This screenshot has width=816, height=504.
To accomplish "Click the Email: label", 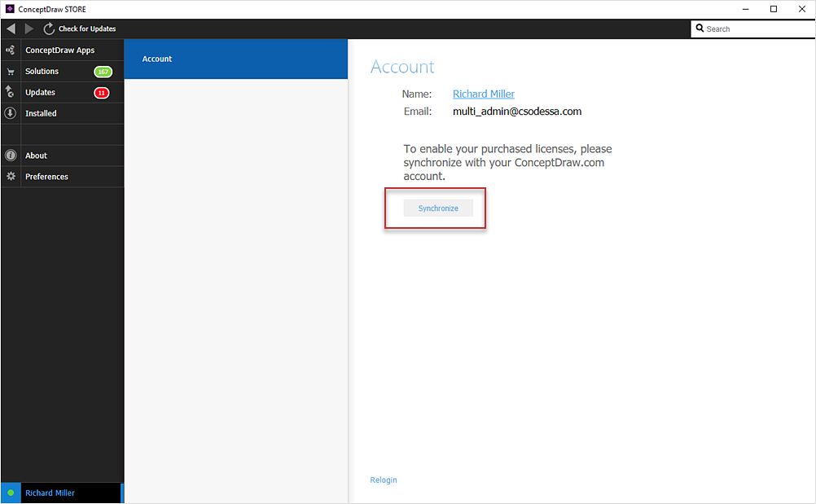I will [x=418, y=112].
